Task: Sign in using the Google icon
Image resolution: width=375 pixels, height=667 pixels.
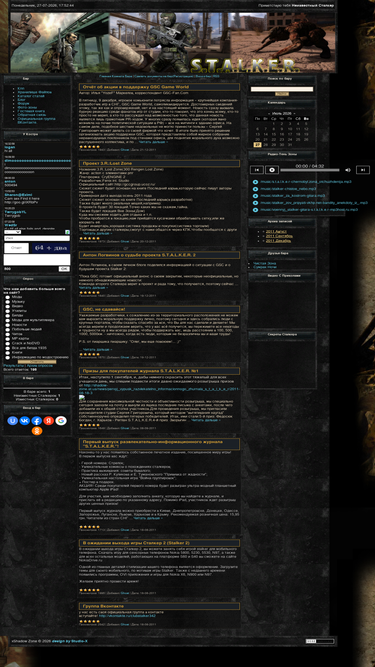Action: pos(61,421)
